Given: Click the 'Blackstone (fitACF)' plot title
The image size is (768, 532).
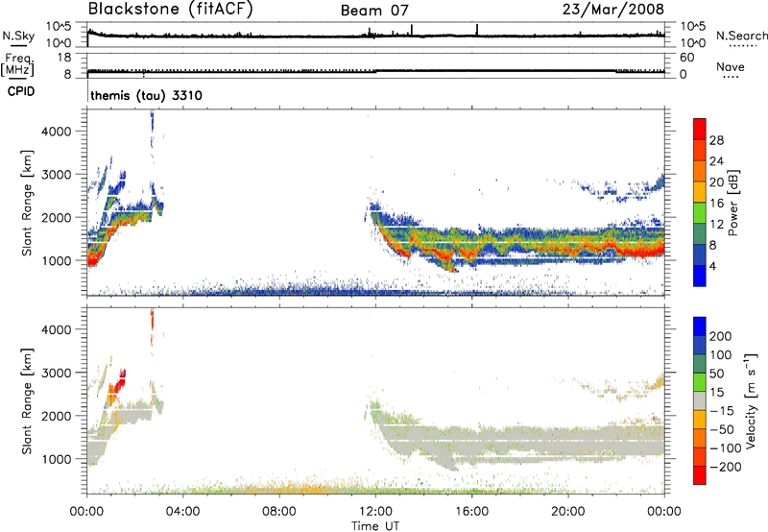Looking at the screenshot, I should [x=171, y=10].
